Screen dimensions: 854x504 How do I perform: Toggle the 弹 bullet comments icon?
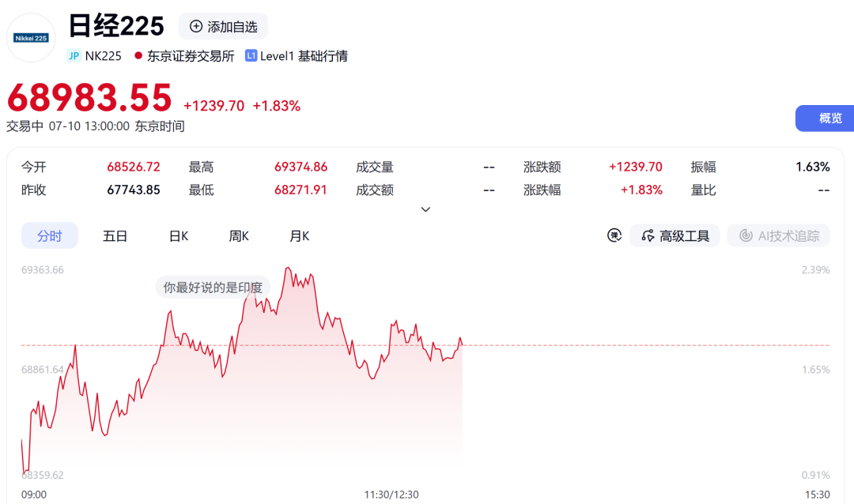pyautogui.click(x=614, y=235)
